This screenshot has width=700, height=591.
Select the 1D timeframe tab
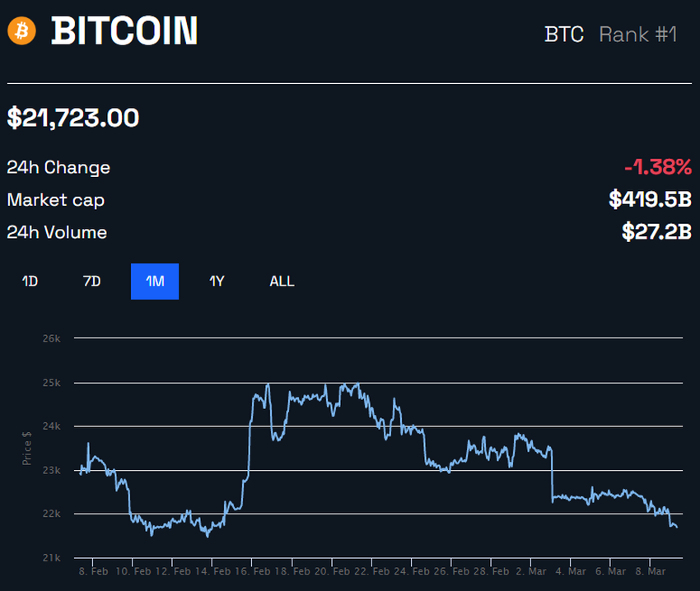pos(28,281)
